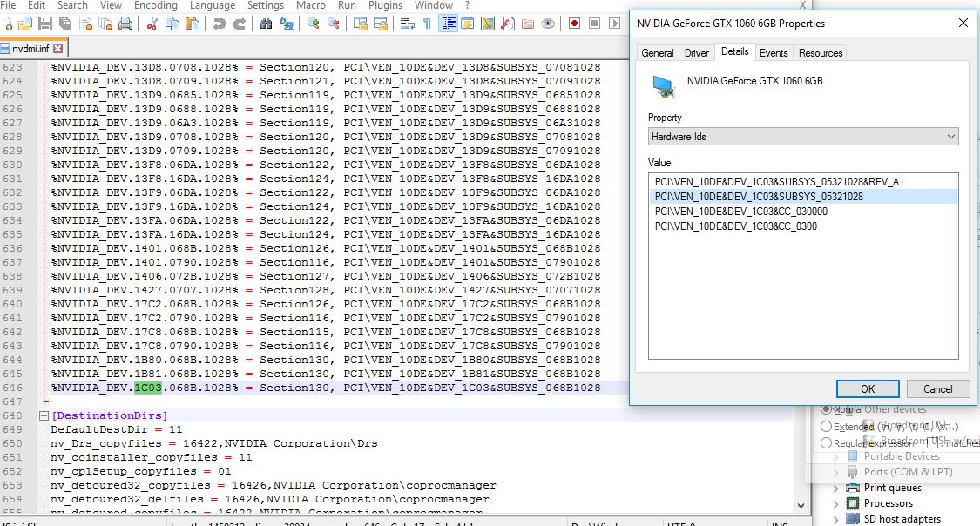Toggle Show All Characters pilcrow icon
This screenshot has height=526, width=980.
427,24
